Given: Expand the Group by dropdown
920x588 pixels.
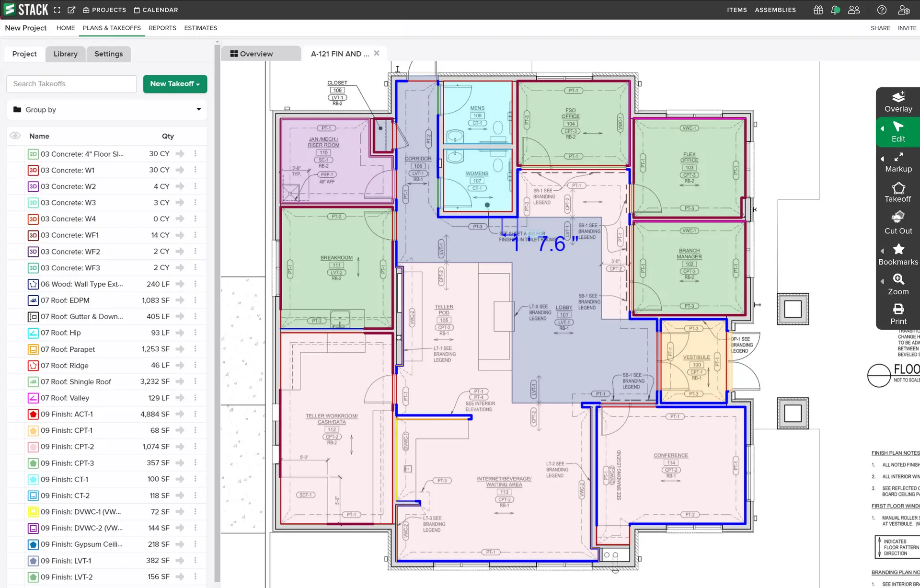Looking at the screenshot, I should [107, 110].
